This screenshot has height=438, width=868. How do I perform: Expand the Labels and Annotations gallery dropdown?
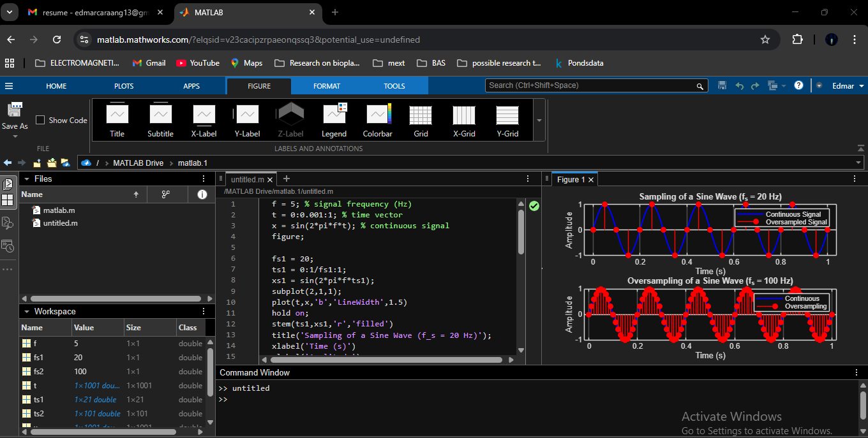[x=539, y=120]
